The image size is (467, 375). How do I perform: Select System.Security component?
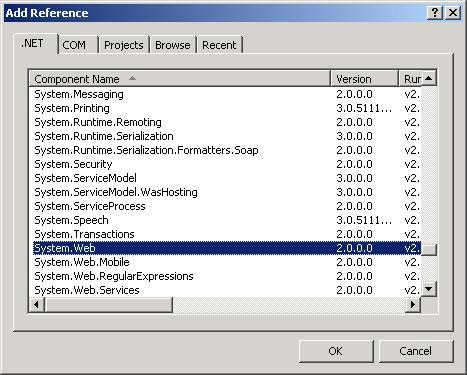point(227,164)
